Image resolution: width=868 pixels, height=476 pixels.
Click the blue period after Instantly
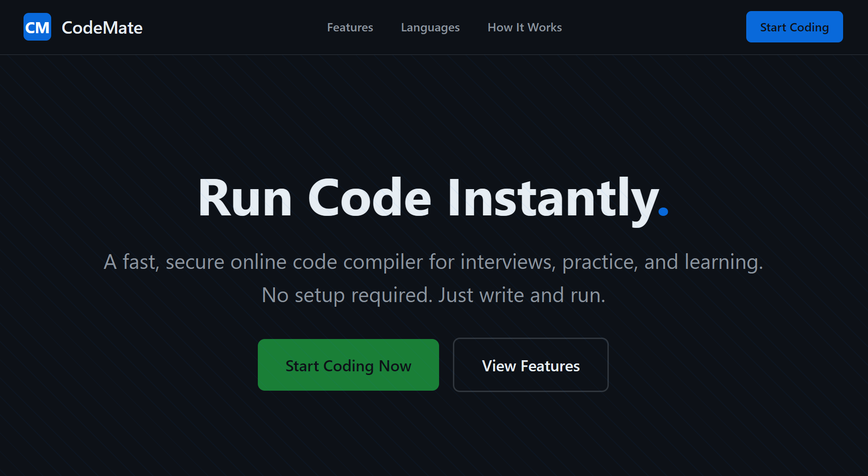point(663,212)
